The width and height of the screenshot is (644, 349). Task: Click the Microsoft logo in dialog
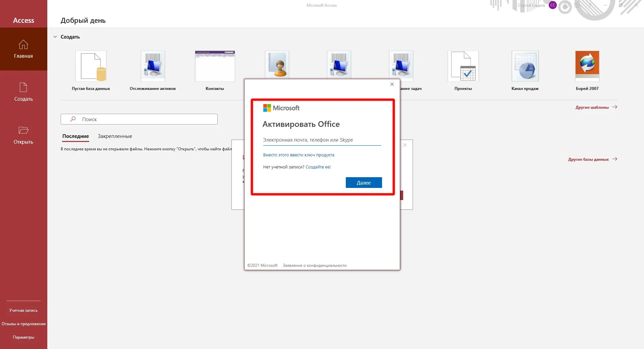pyautogui.click(x=281, y=108)
